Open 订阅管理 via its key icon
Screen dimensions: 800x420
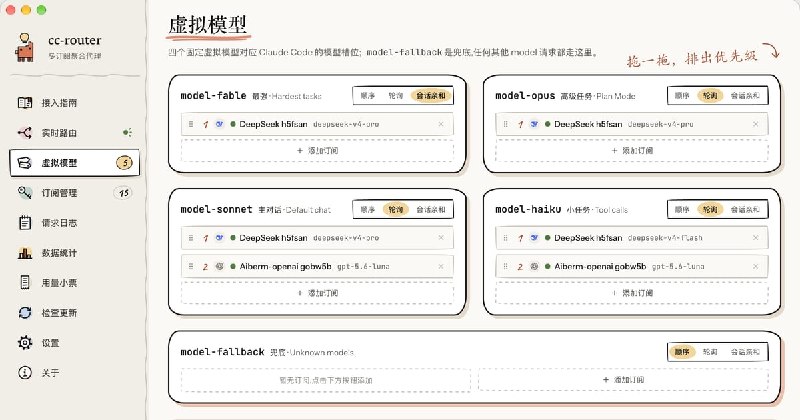pos(25,192)
